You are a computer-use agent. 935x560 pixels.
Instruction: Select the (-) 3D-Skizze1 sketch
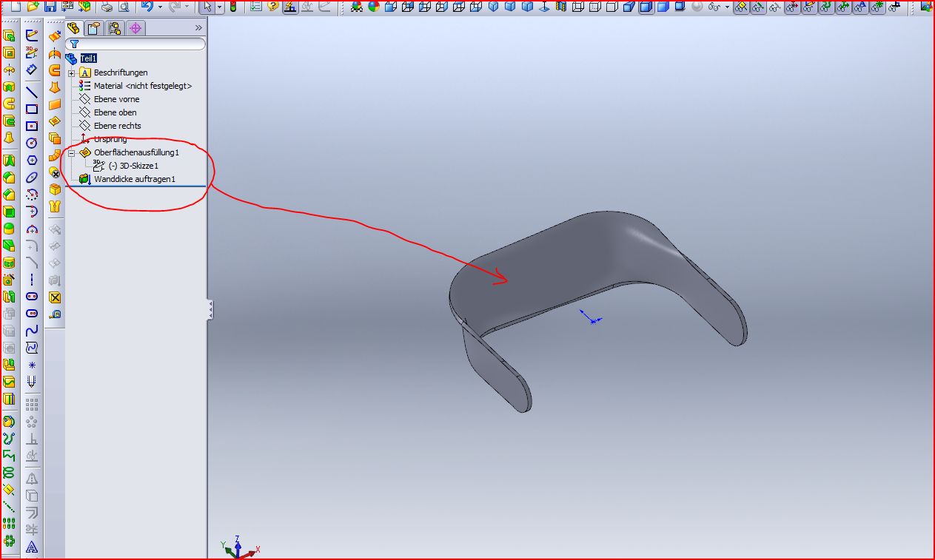133,166
